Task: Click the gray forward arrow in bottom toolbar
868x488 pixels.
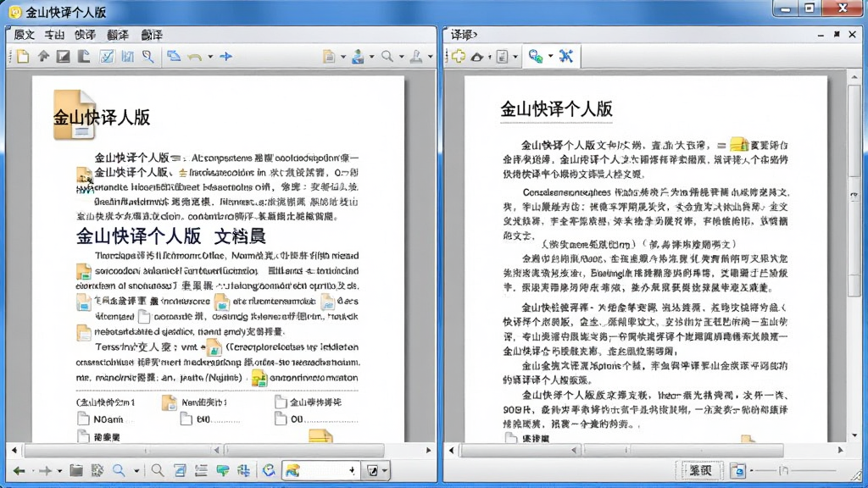Action: (46, 471)
